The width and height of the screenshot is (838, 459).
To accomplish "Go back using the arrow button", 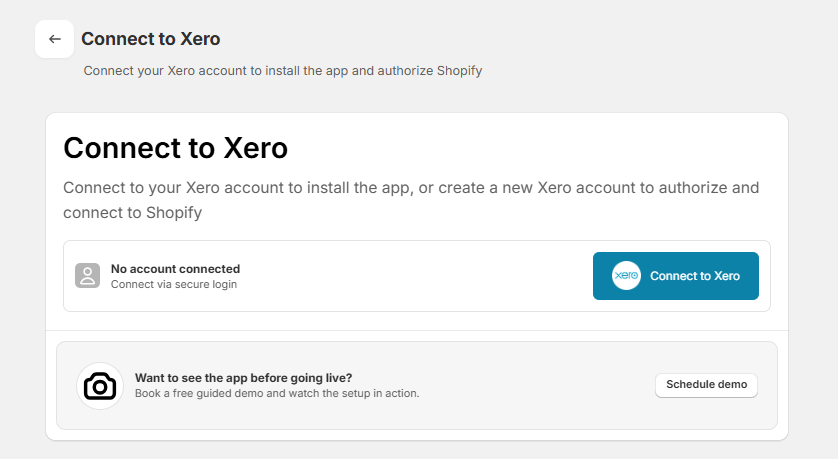I will (55, 39).
